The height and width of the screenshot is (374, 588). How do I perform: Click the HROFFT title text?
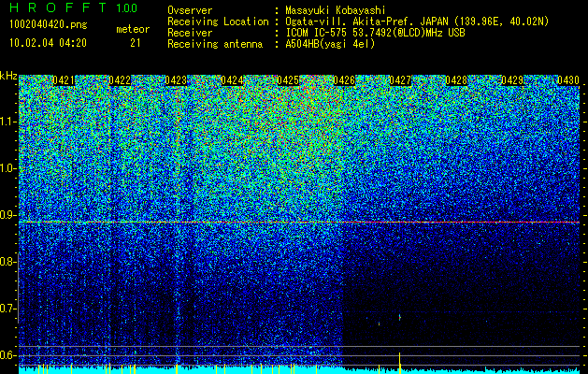59,7
